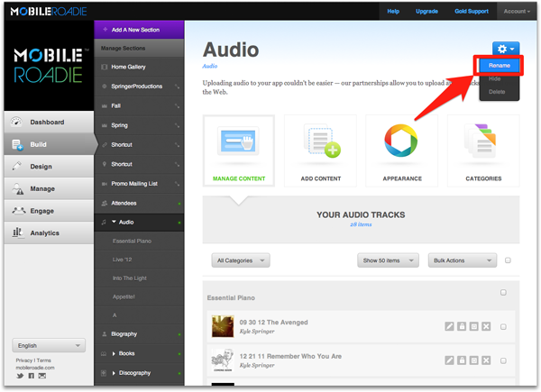This screenshot has height=392, width=541.
Task: Expand the Show 50 items dropdown
Action: click(x=388, y=260)
